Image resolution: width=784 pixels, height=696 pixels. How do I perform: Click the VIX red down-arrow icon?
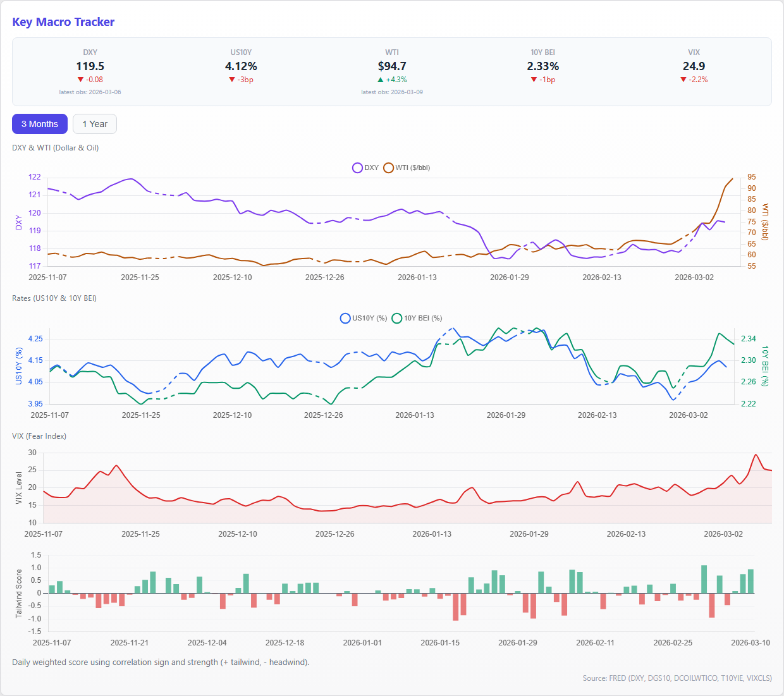tap(683, 80)
